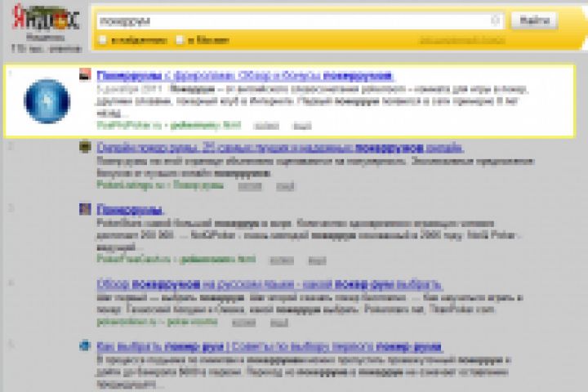Click the 'Найти' search button

534,20
